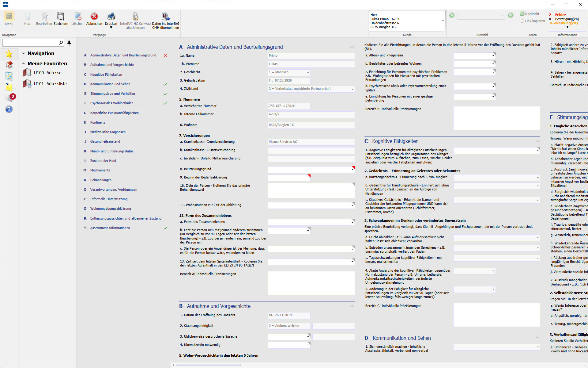Collapse section A Administrative Daten
Image resolution: width=588 pixels, height=368 pixels.
coord(352,47)
